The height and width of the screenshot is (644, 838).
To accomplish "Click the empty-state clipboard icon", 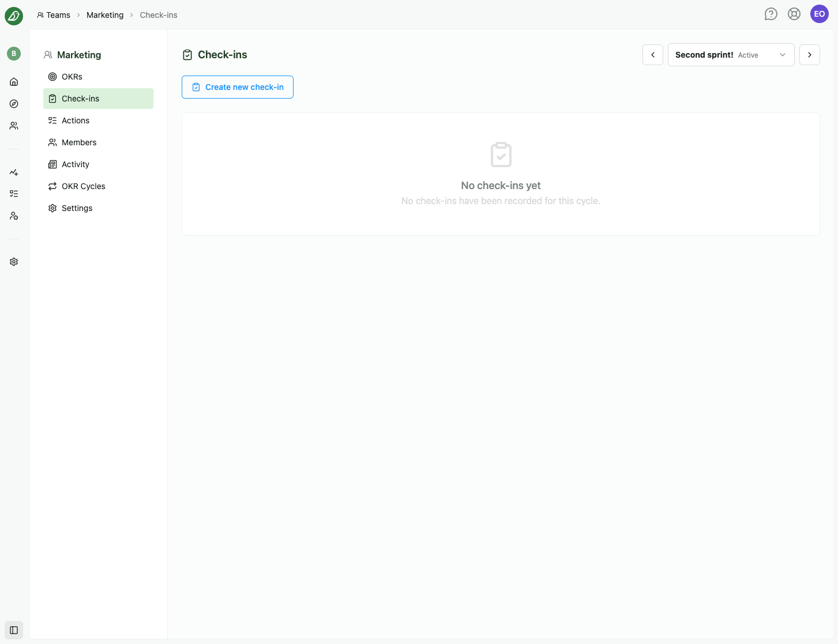I will point(501,155).
